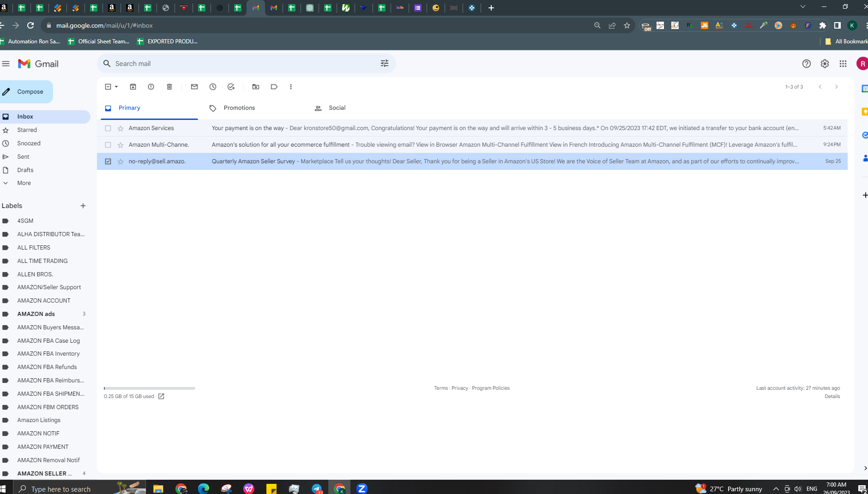The height and width of the screenshot is (494, 868).
Task: Create new label with plus icon
Action: click(83, 206)
